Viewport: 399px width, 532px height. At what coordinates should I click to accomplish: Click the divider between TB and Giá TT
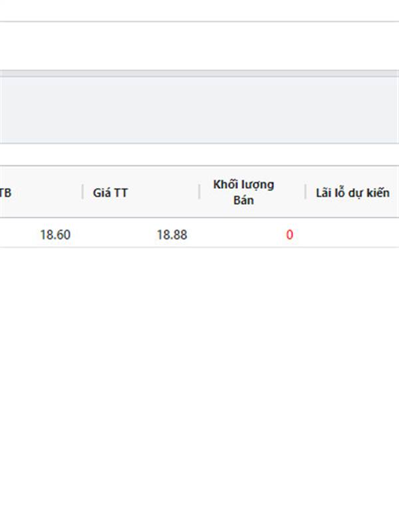point(82,192)
